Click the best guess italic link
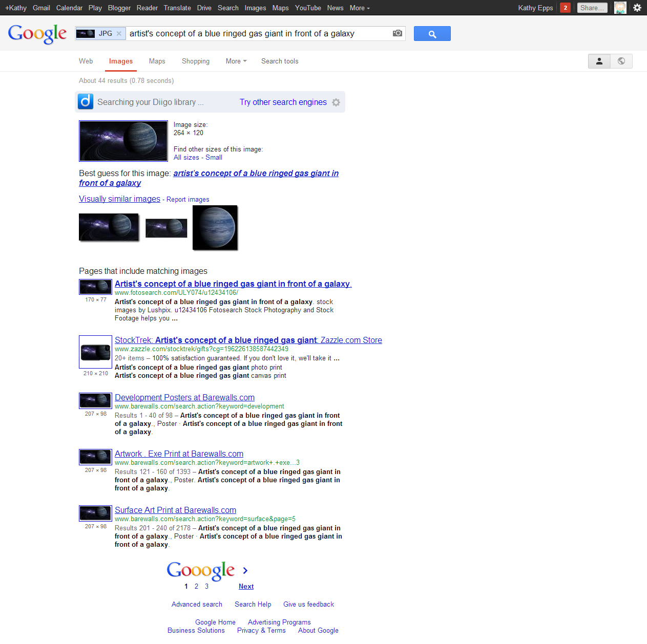Image resolution: width=647 pixels, height=644 pixels. point(208,178)
